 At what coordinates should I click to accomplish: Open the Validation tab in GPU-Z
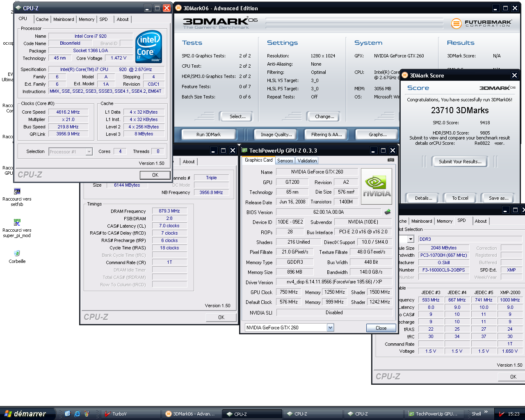click(x=307, y=161)
